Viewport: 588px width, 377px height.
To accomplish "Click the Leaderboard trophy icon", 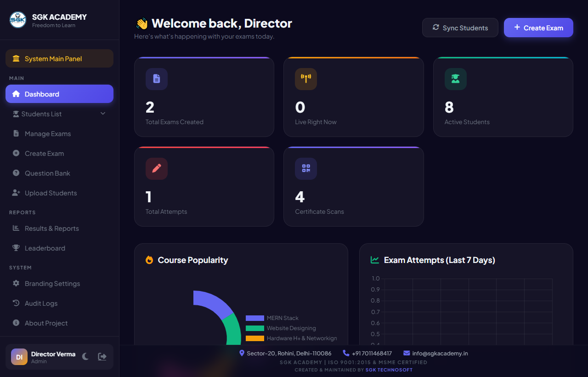I will coord(16,248).
